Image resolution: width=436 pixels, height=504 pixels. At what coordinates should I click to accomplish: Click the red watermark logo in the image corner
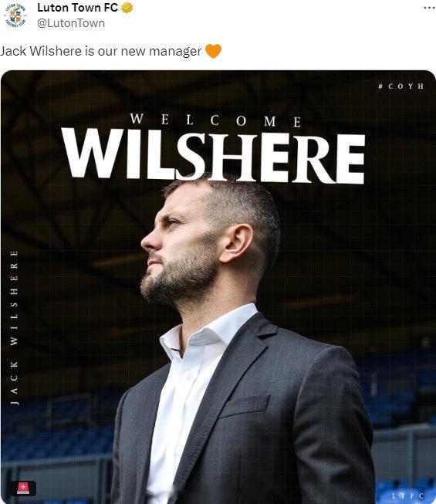tap(22, 488)
